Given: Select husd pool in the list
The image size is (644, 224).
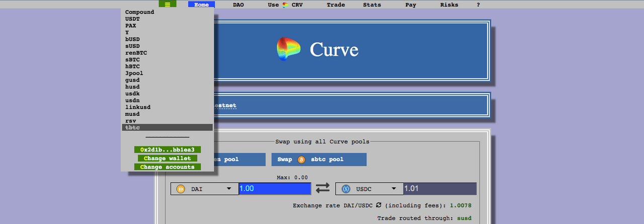Looking at the screenshot, I should [167, 87].
